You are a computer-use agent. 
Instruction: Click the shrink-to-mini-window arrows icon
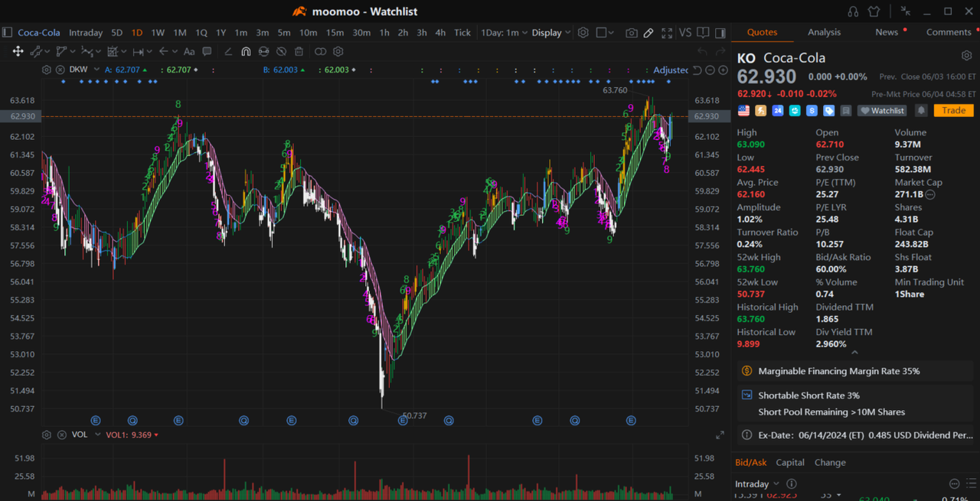pyautogui.click(x=906, y=11)
